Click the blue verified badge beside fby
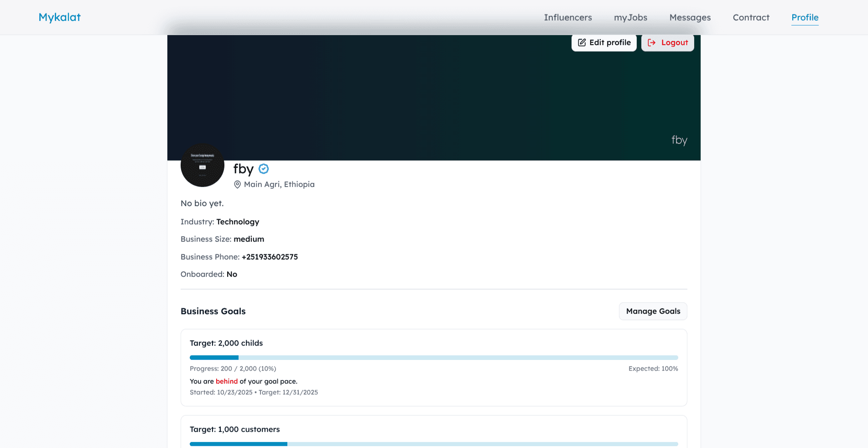Viewport: 868px width, 448px height. pos(264,169)
